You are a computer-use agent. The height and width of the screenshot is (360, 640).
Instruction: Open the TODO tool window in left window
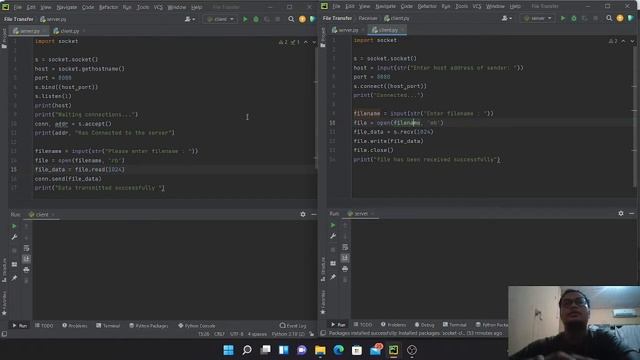coord(44,326)
